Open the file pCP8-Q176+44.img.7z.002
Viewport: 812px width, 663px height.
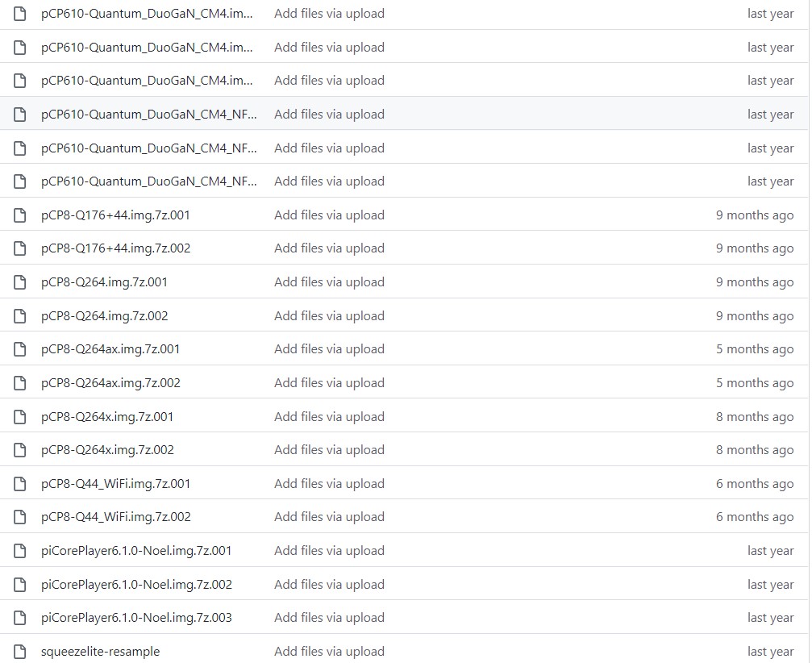(x=116, y=248)
